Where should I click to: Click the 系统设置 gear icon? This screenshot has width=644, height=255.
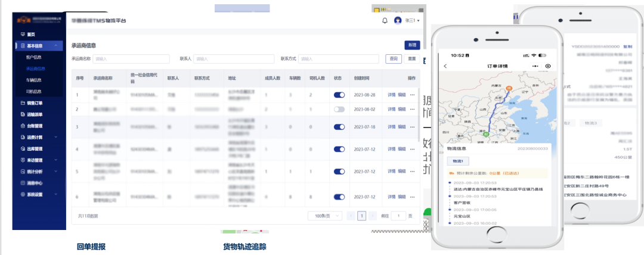23,195
